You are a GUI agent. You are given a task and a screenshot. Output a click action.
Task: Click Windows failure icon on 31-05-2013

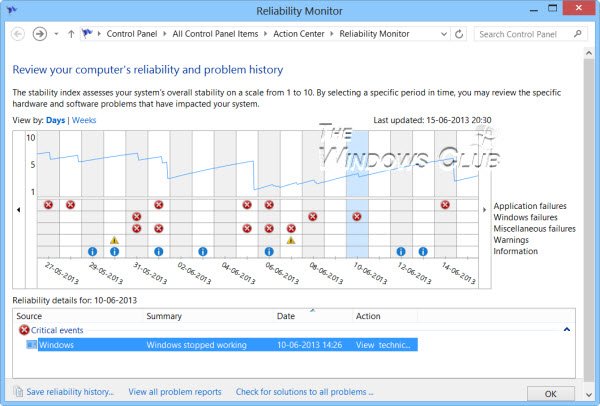pos(137,217)
